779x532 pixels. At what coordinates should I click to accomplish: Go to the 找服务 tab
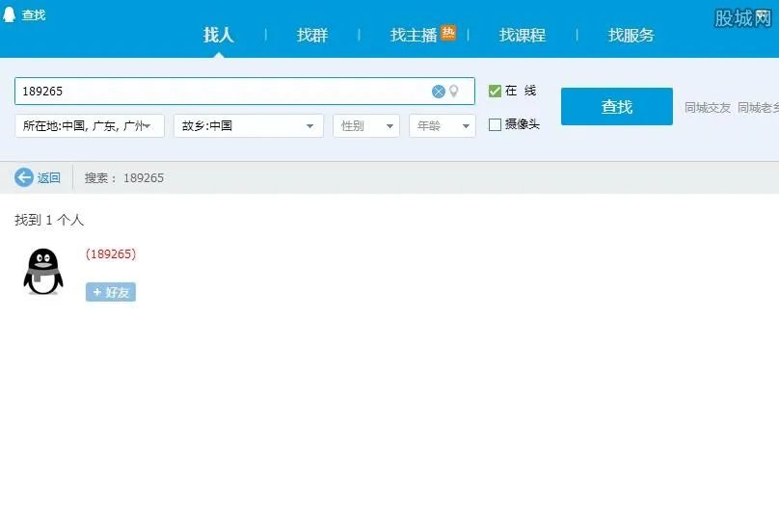[x=631, y=35]
